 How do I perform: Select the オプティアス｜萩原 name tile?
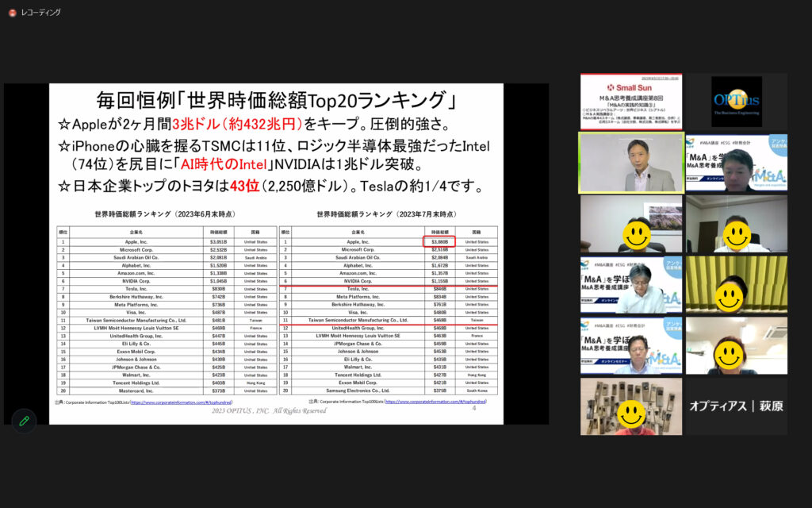pos(737,406)
